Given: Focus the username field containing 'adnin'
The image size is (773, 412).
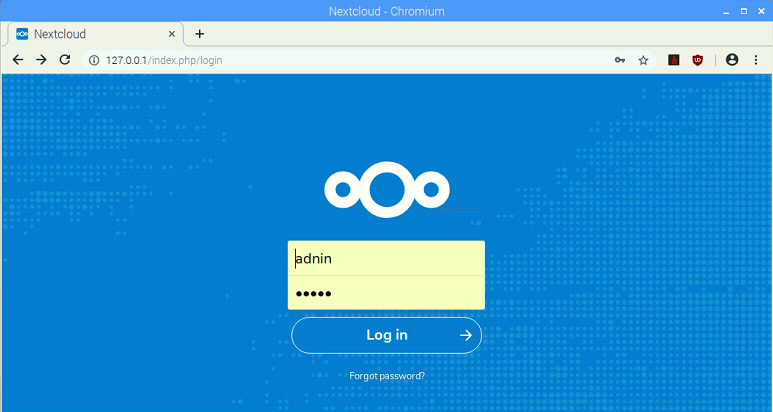Looking at the screenshot, I should 386,258.
